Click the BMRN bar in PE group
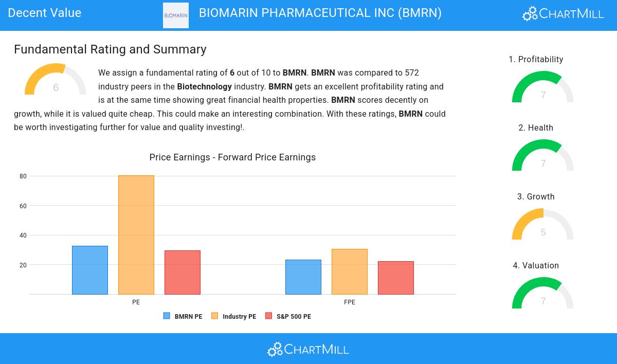617x364 pixels. coord(90,270)
